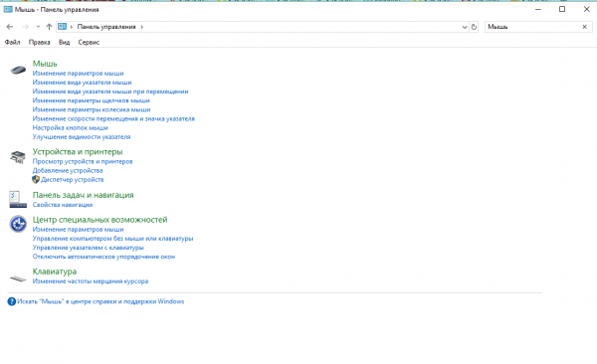
Task: Go back with the Back arrow
Action: 10,27
